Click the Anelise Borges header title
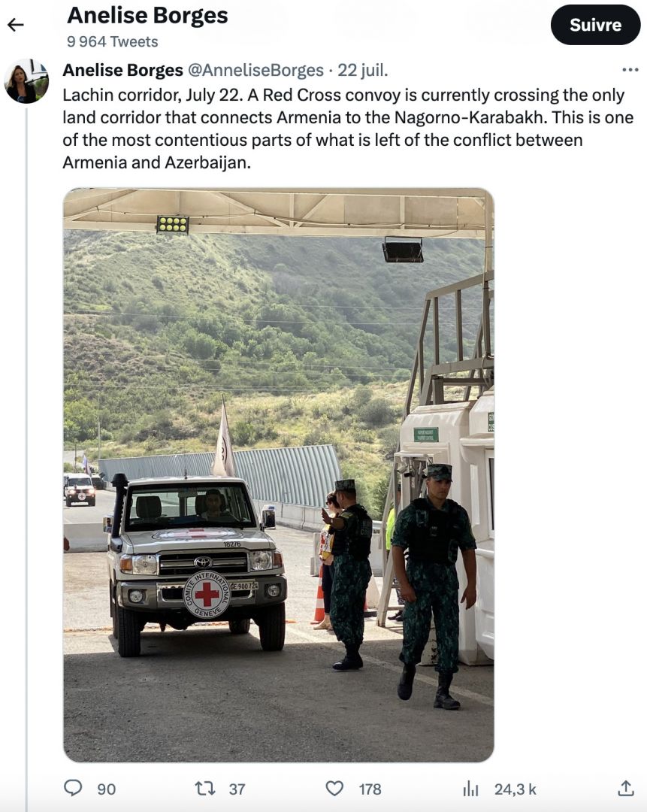This screenshot has height=812, width=647. [147, 16]
